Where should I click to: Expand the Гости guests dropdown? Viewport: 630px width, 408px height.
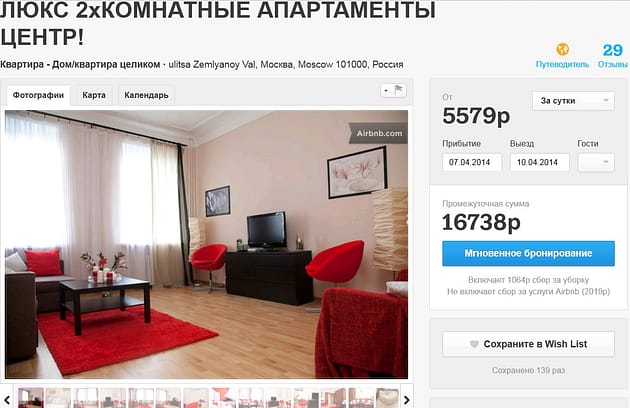(x=596, y=162)
